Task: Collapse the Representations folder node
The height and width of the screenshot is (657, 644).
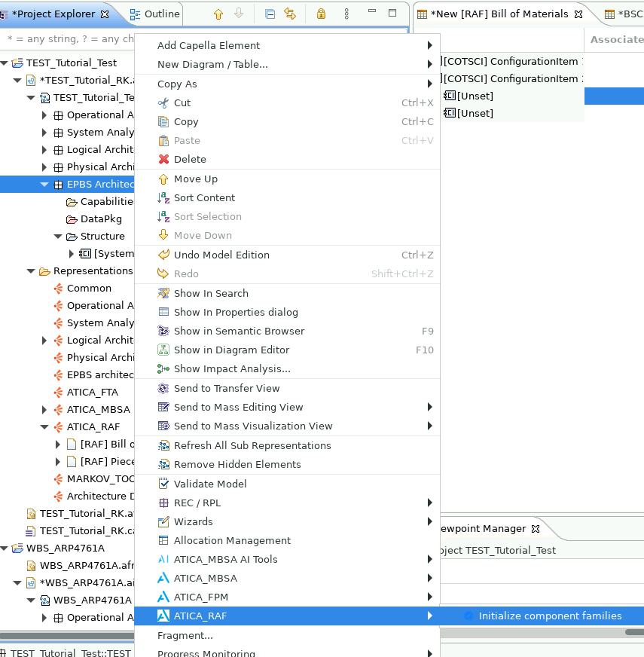Action: (x=31, y=271)
